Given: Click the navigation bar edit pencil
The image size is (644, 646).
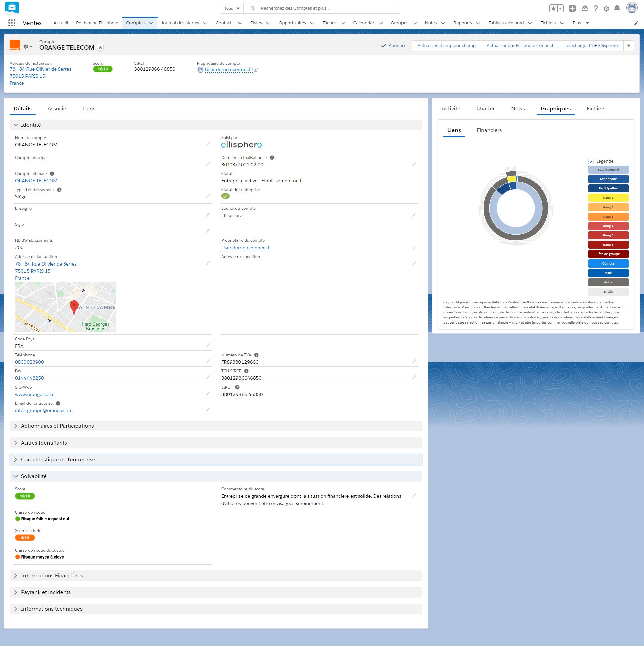Looking at the screenshot, I should click(636, 23).
